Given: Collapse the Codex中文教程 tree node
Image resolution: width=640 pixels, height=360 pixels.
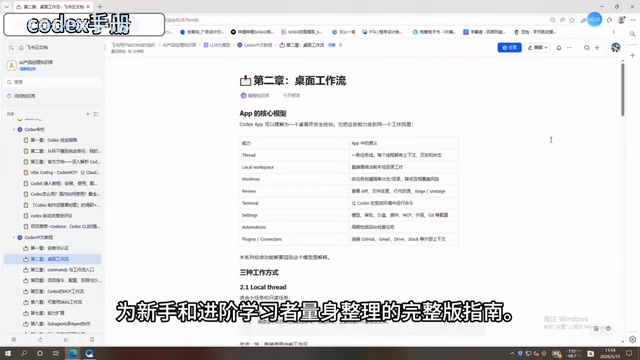Looking at the screenshot, I should pos(14,237).
